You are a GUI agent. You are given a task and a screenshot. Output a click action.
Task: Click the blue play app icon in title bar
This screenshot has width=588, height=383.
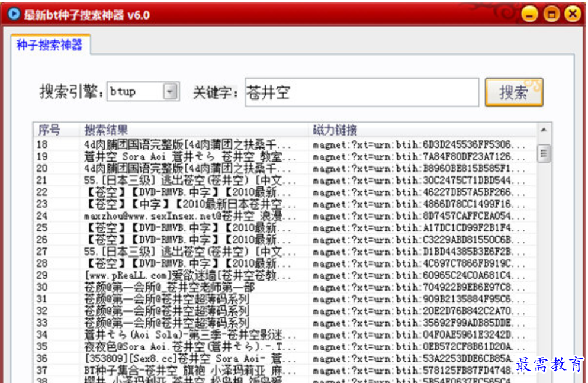14,14
